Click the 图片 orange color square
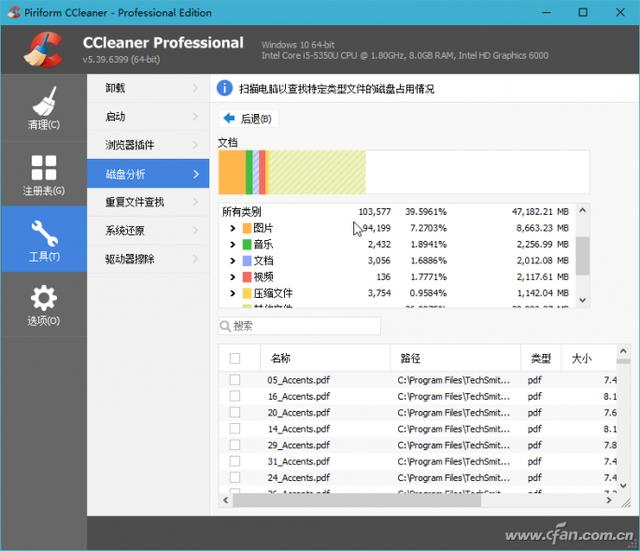Viewport: 640px width, 551px height. 247,228
